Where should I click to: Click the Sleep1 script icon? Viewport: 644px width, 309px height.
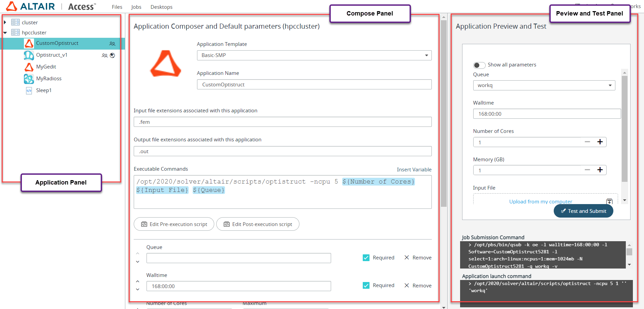click(x=29, y=90)
